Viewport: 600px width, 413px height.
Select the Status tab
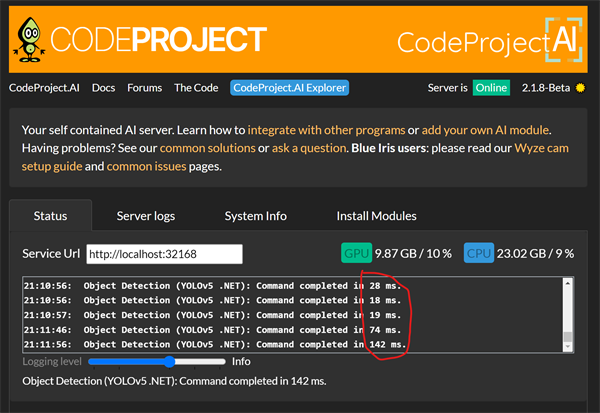(x=51, y=216)
